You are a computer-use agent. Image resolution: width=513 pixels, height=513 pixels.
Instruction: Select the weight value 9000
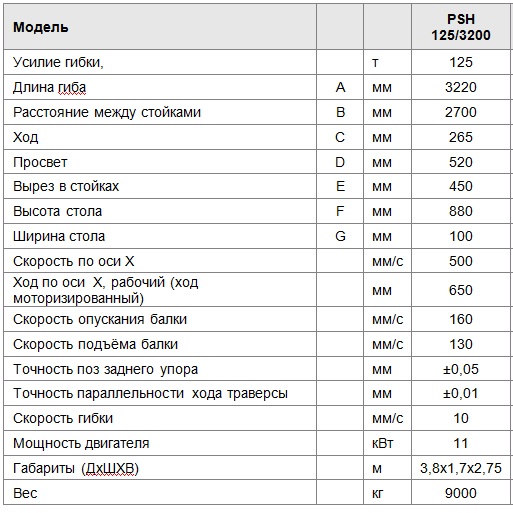(x=461, y=493)
